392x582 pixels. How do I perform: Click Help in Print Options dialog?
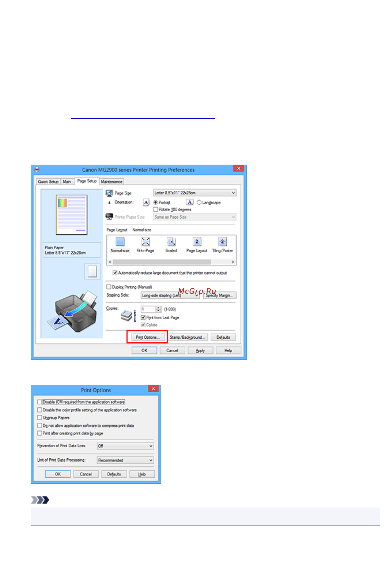click(x=142, y=474)
